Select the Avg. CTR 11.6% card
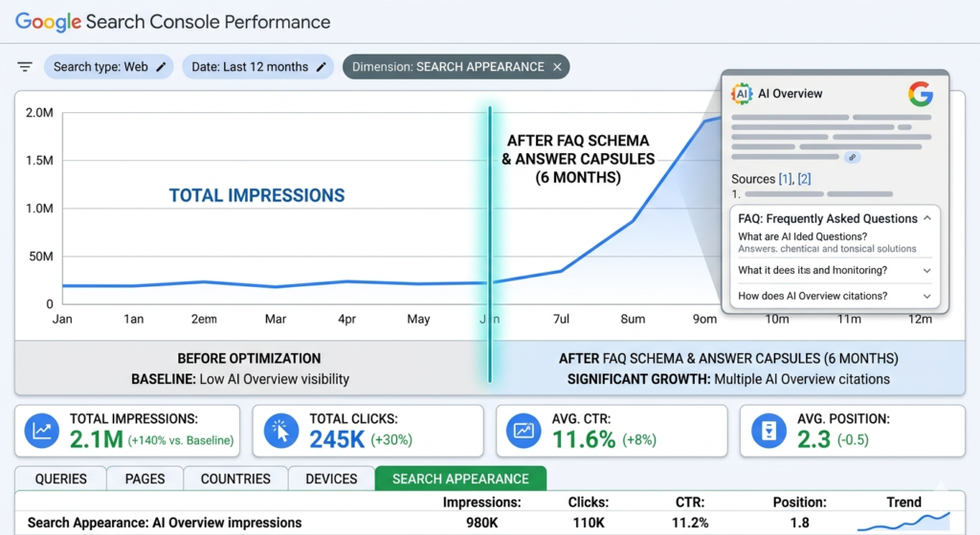Image resolution: width=980 pixels, height=535 pixels. [612, 431]
